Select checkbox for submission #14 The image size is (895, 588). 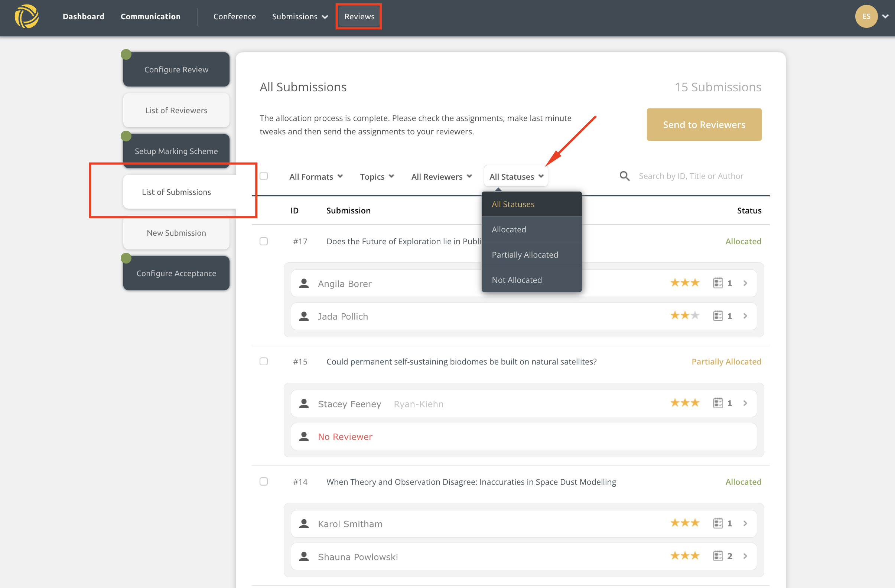(264, 482)
